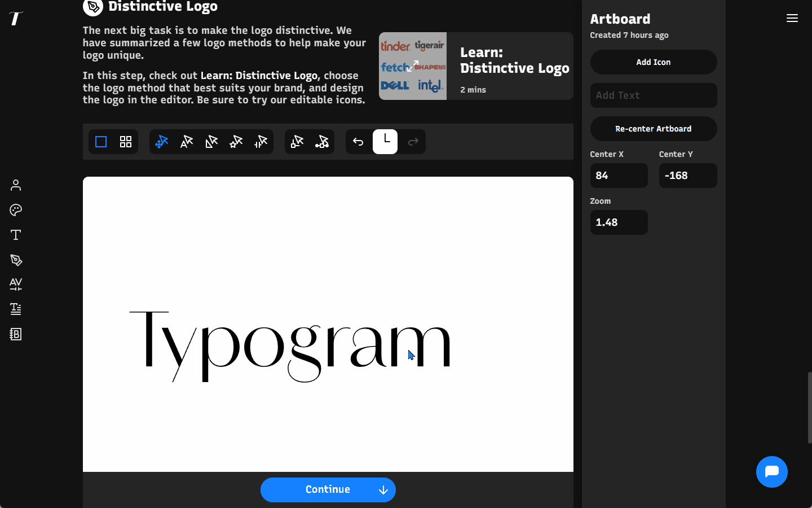812x508 pixels.
Task: Switch to single artboard view
Action: (101, 142)
